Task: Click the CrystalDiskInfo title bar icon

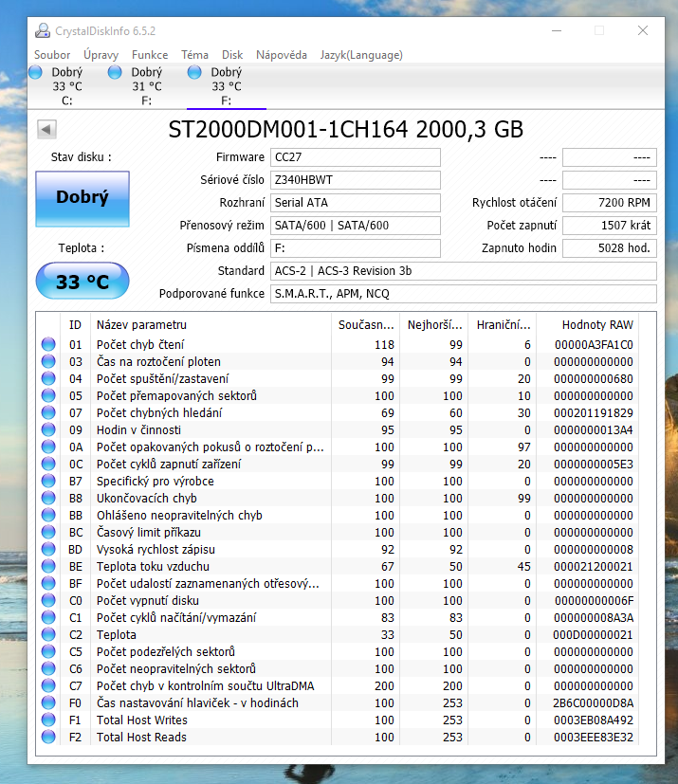Action: point(43,31)
